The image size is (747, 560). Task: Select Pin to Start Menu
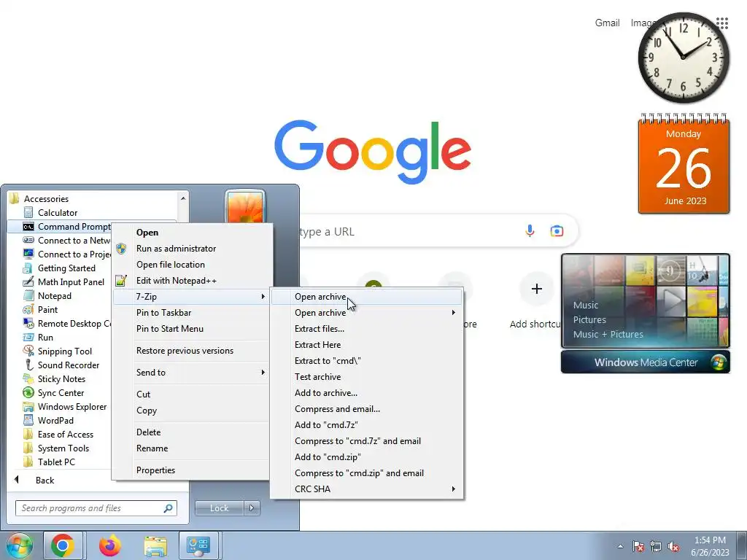click(x=192, y=329)
